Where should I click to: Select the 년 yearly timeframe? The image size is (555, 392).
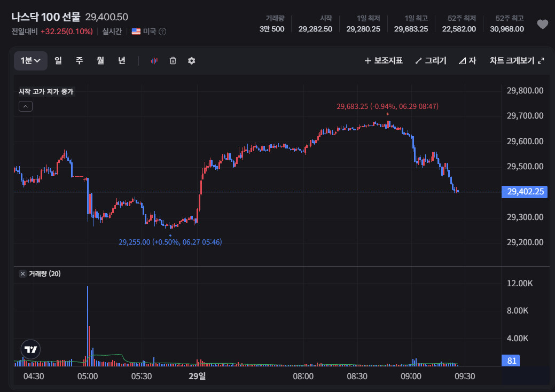(x=122, y=61)
